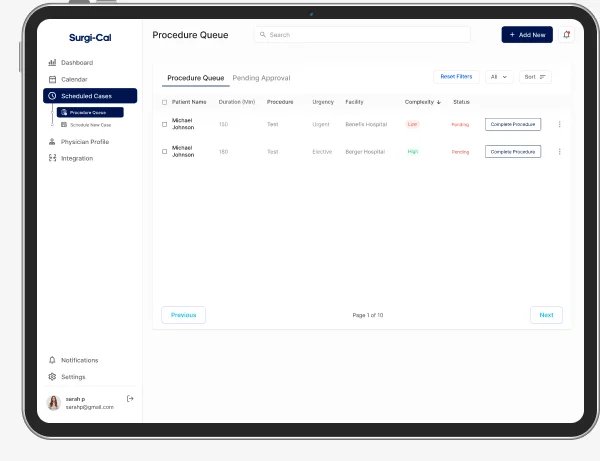Open kebab menu for the 150-minute row
This screenshot has height=461, width=600.
(x=559, y=124)
